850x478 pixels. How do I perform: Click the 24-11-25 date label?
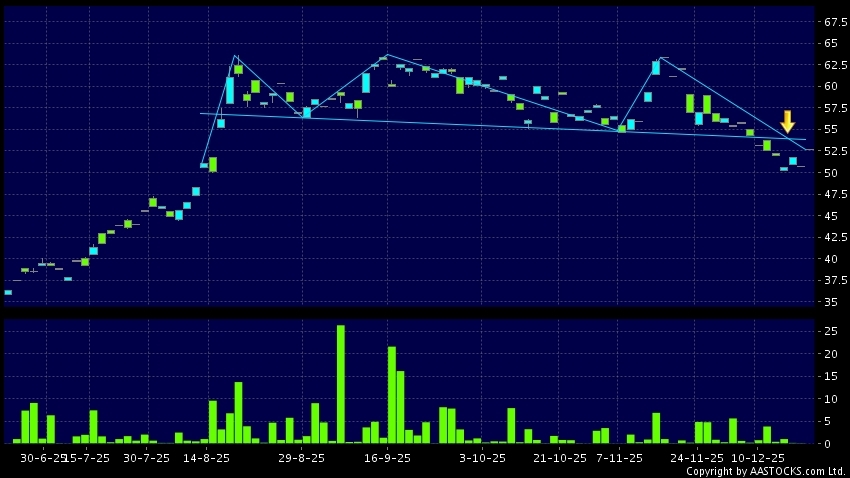coord(697,457)
